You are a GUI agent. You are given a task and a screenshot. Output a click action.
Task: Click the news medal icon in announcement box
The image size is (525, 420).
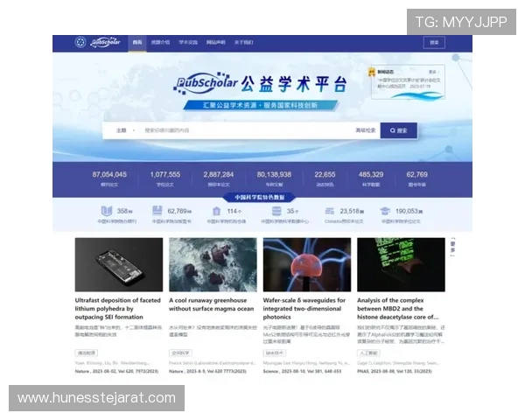coord(372,72)
